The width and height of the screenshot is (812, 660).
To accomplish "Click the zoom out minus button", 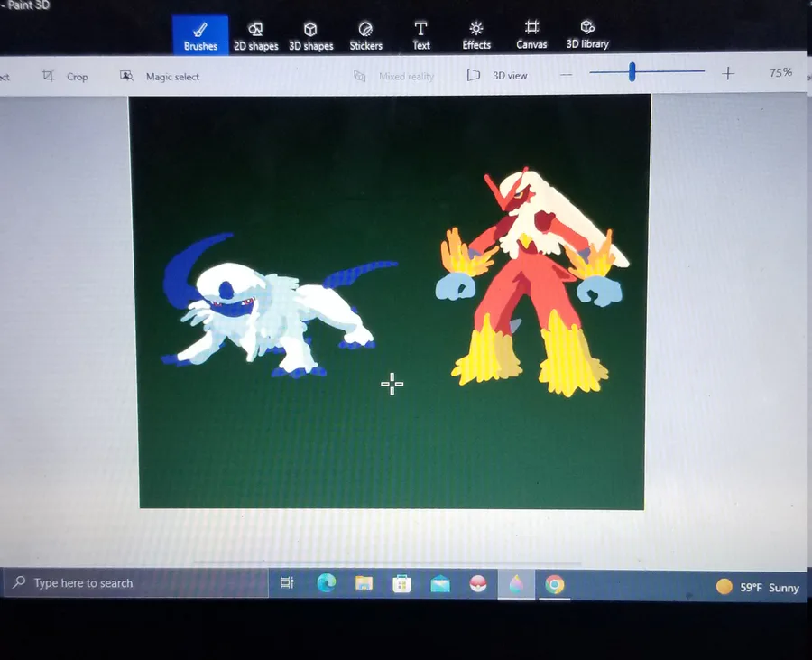I will click(566, 75).
